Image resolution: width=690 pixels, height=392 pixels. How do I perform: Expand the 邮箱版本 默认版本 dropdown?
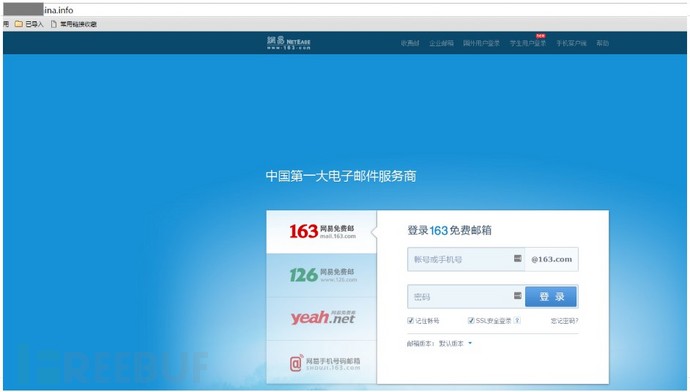point(455,344)
